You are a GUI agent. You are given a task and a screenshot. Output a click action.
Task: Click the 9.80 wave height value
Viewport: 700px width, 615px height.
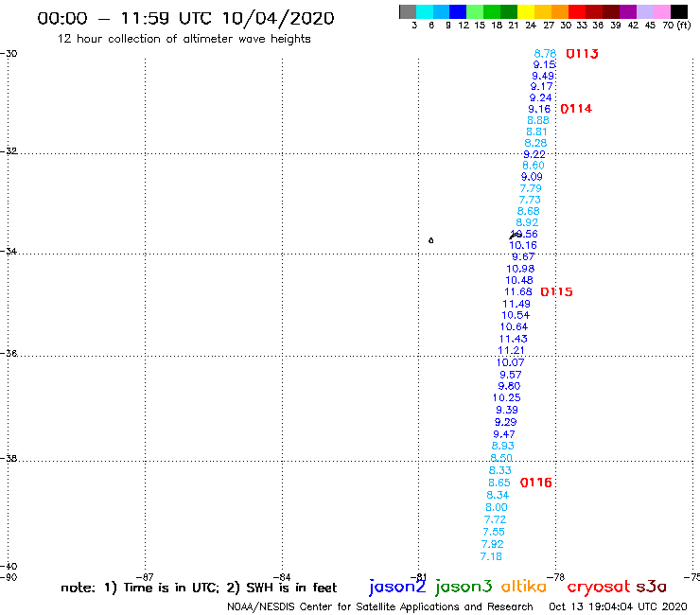509,386
